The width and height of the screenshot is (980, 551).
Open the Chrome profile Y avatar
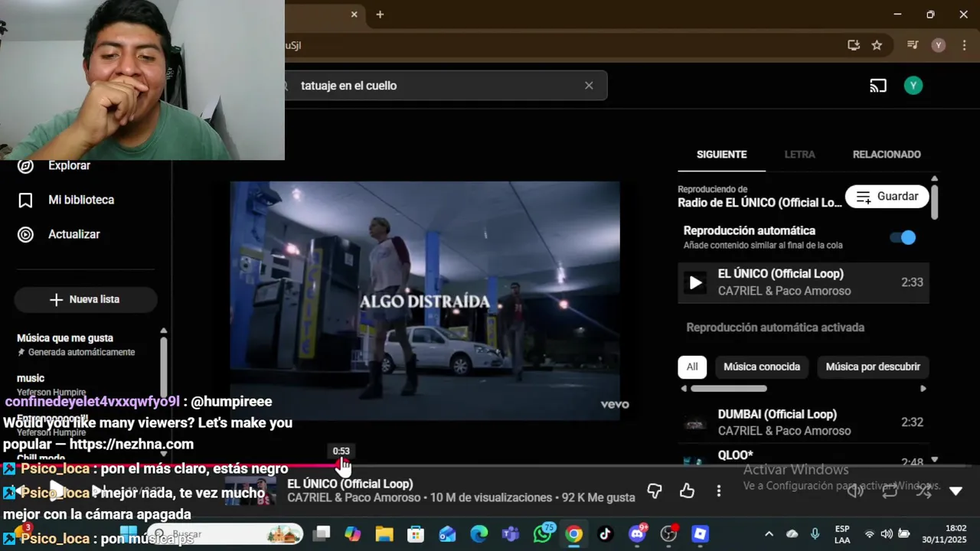click(939, 45)
